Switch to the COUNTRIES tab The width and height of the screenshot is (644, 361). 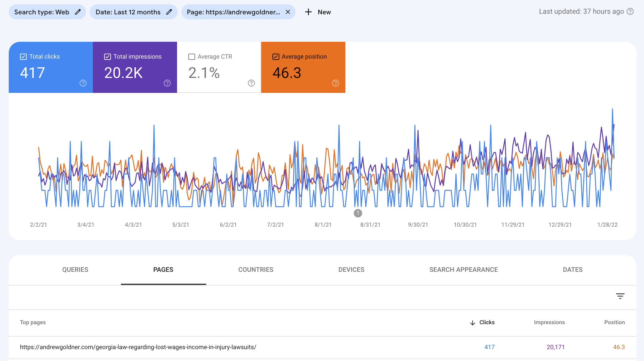pyautogui.click(x=256, y=270)
